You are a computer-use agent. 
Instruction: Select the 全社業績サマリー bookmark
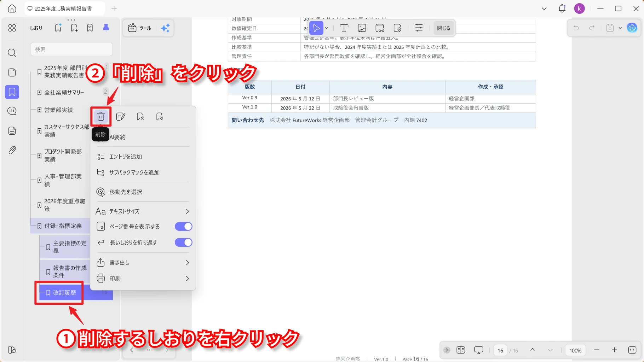tap(64, 93)
